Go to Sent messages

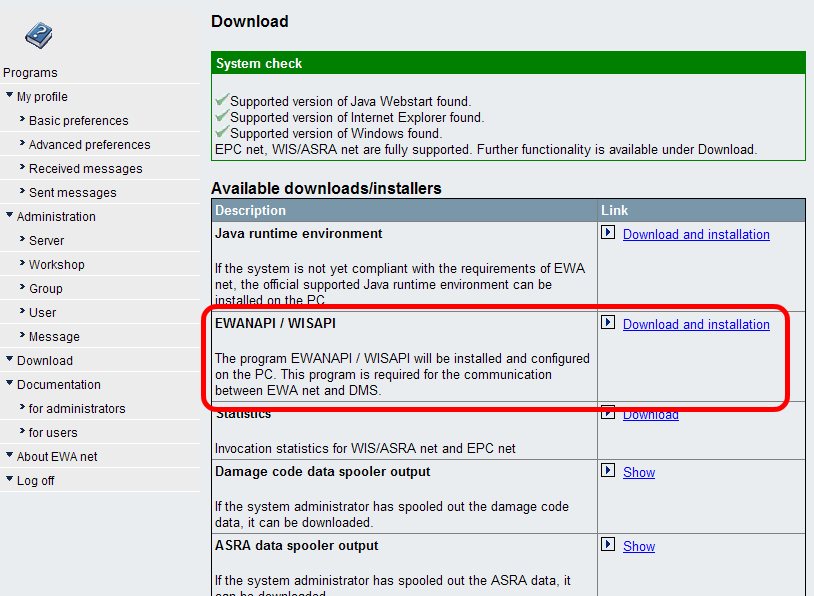tap(72, 193)
